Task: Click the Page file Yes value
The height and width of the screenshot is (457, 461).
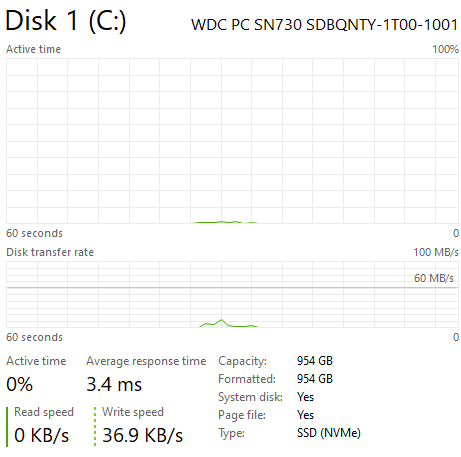Action: (305, 415)
